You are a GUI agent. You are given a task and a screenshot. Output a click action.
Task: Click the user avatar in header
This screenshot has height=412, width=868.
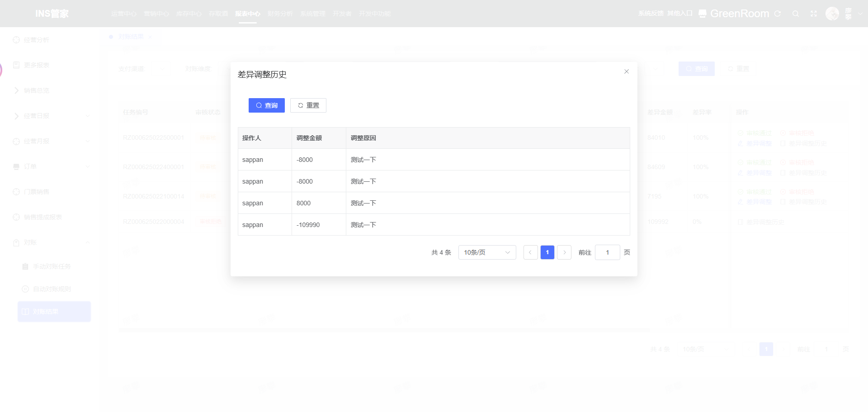[832, 14]
